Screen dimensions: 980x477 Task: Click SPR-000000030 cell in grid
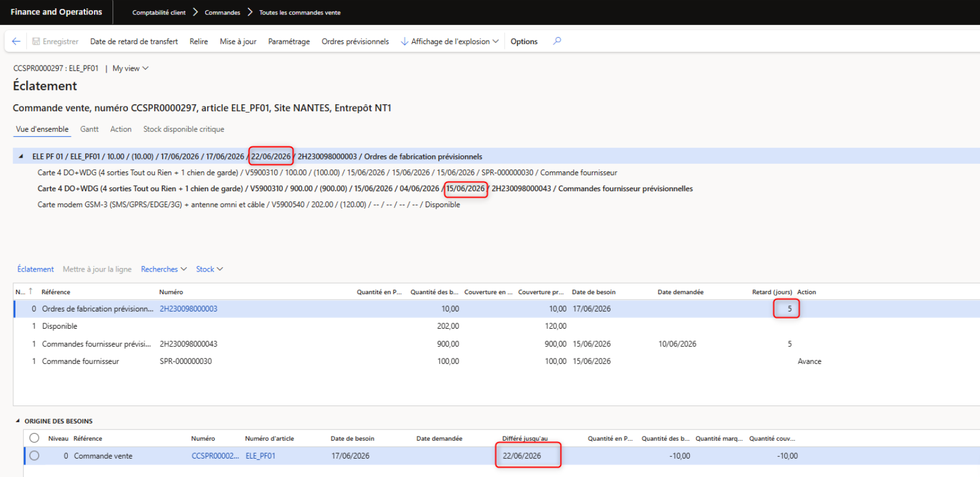tap(186, 361)
